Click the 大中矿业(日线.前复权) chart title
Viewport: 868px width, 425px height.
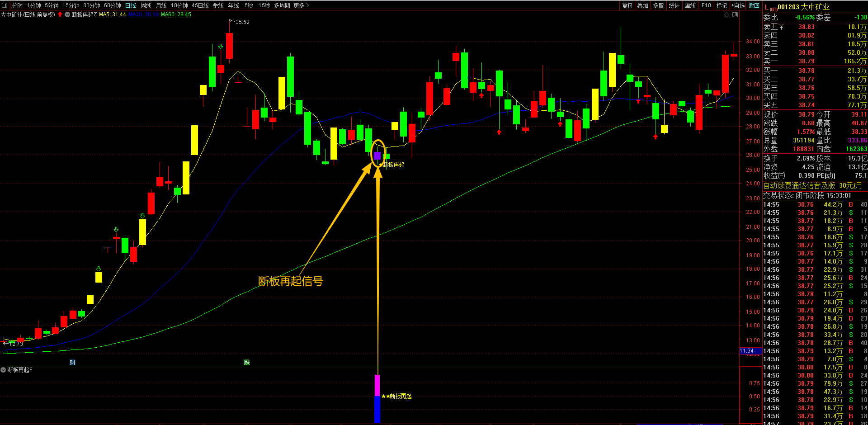tap(28, 14)
